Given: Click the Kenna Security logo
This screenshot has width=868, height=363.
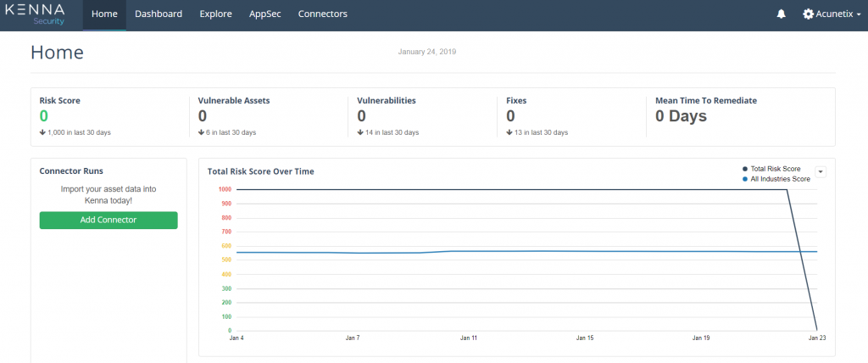Looking at the screenshot, I should pos(34,14).
